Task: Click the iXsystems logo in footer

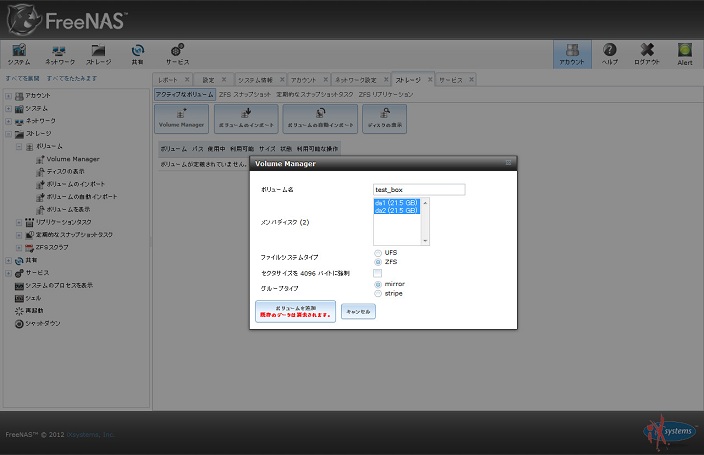Action: [x=670, y=432]
